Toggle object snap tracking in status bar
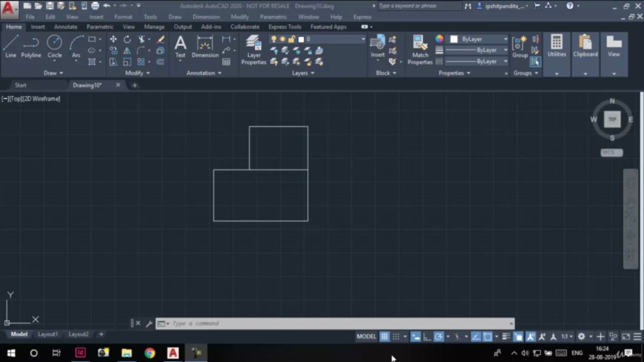 pyautogui.click(x=476, y=336)
